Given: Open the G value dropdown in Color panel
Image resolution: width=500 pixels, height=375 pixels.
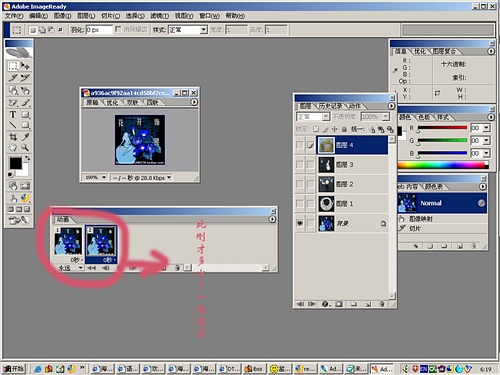Looking at the screenshot, I should tap(486, 141).
